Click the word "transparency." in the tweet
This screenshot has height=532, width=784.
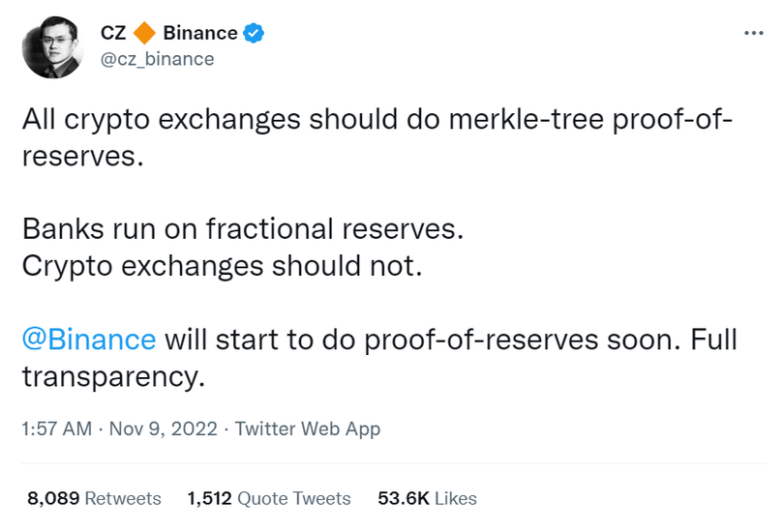(113, 376)
